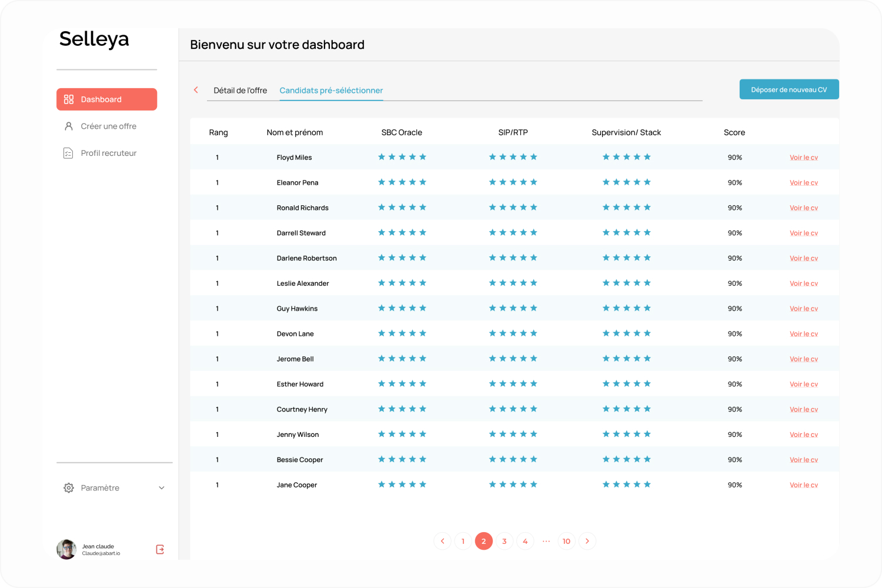The image size is (882, 588).
Task: Open Créer une offre via its person icon
Action: point(68,126)
